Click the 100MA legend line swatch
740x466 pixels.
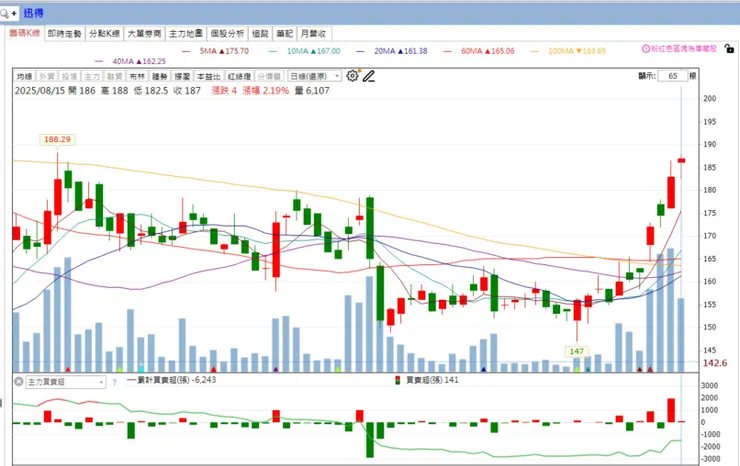click(x=534, y=51)
